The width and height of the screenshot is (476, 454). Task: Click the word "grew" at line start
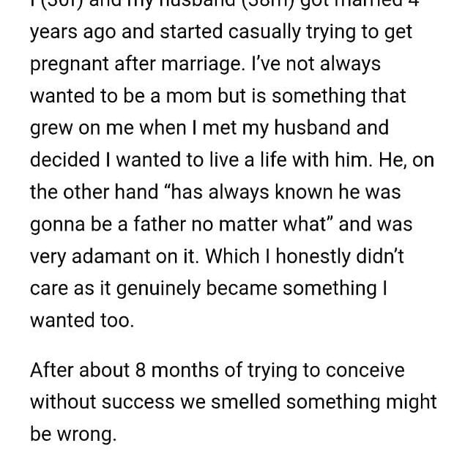click(x=52, y=130)
